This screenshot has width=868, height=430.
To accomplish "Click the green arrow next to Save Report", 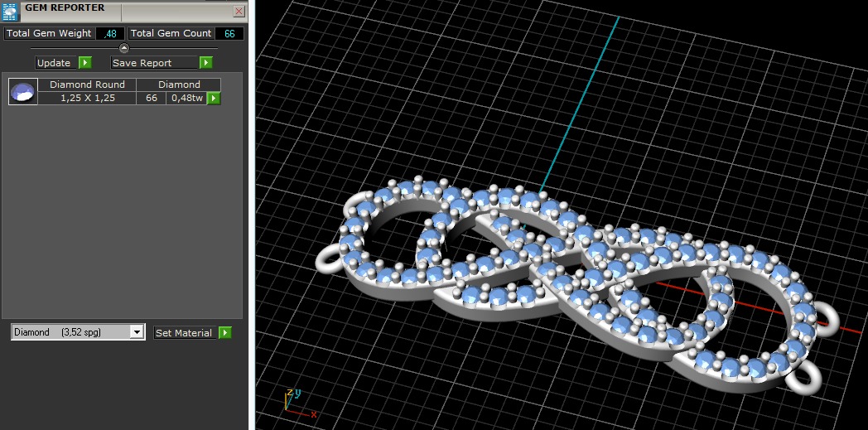I will pyautogui.click(x=206, y=62).
